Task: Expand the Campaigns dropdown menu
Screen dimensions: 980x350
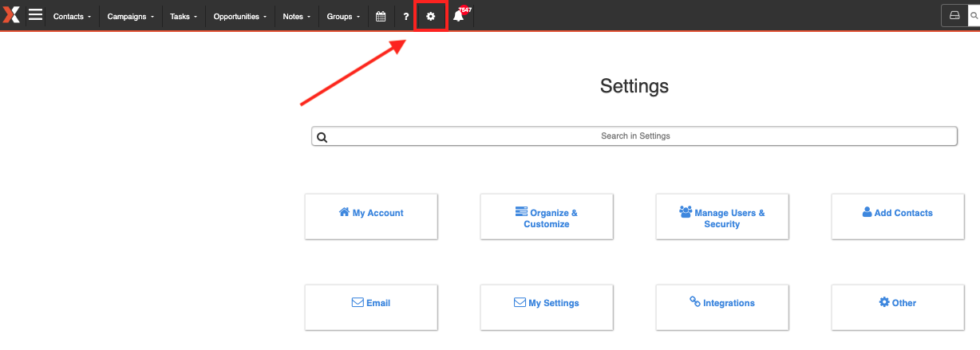Action: coord(131,16)
